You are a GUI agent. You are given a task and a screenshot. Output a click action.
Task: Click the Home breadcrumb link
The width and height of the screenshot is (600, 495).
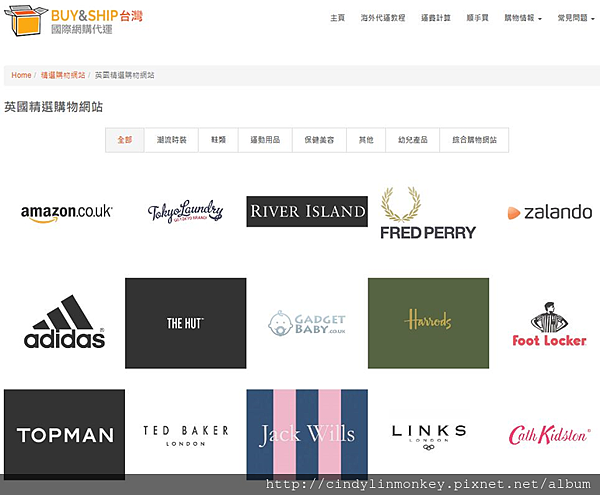[x=21, y=75]
